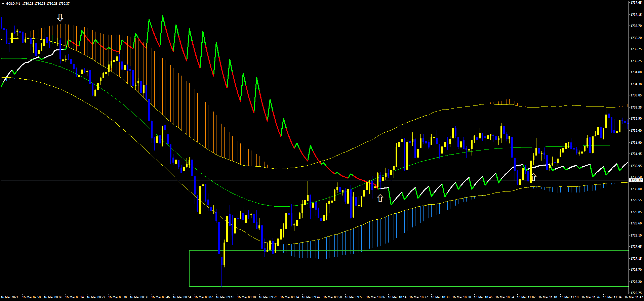Click the up arrow signal near 11:02
Image resolution: width=644 pixels, height=301 pixels.
coord(533,177)
